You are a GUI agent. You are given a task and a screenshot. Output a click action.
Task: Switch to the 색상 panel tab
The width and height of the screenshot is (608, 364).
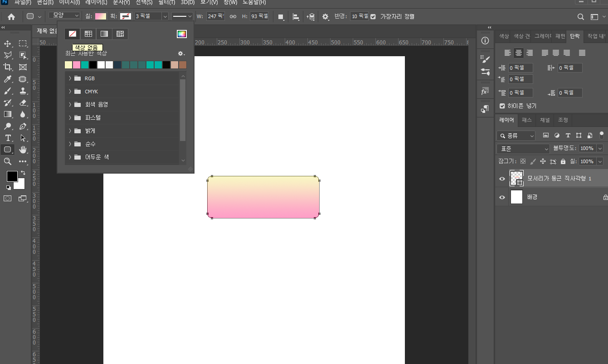point(504,36)
